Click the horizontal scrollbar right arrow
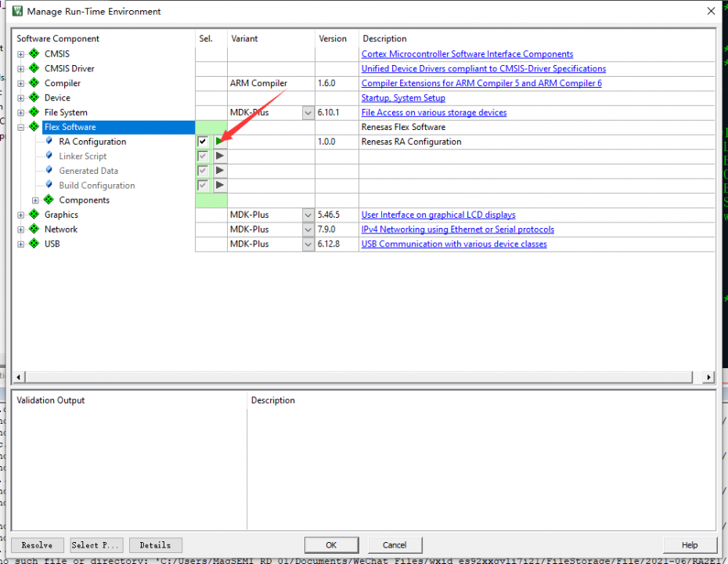The width and height of the screenshot is (728, 564). [708, 377]
